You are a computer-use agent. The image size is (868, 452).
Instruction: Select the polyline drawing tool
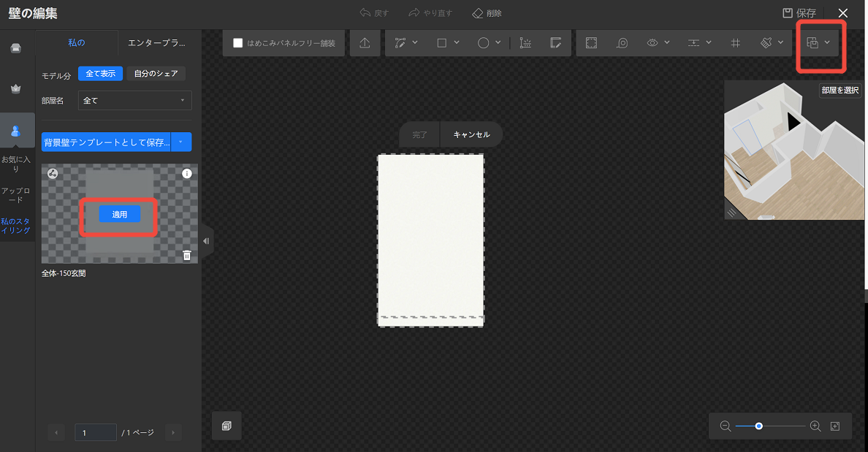click(x=400, y=42)
